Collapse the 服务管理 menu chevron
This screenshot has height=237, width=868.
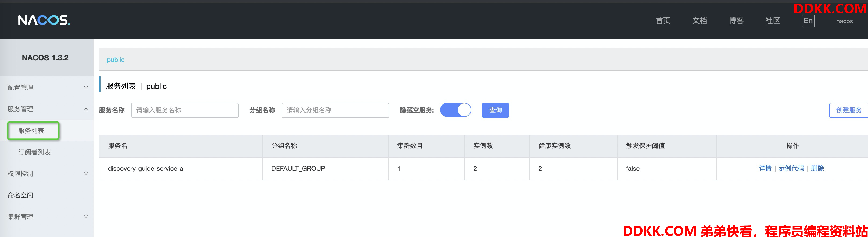click(86, 109)
